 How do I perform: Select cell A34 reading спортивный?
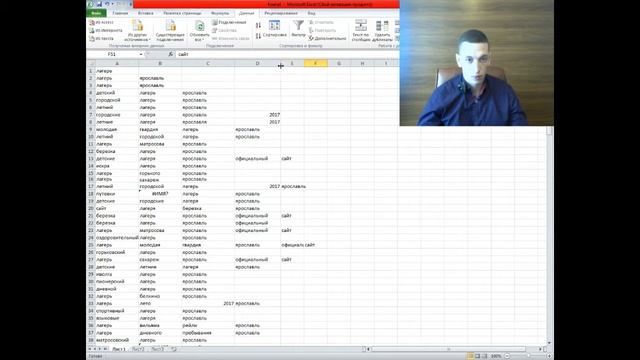point(117,311)
